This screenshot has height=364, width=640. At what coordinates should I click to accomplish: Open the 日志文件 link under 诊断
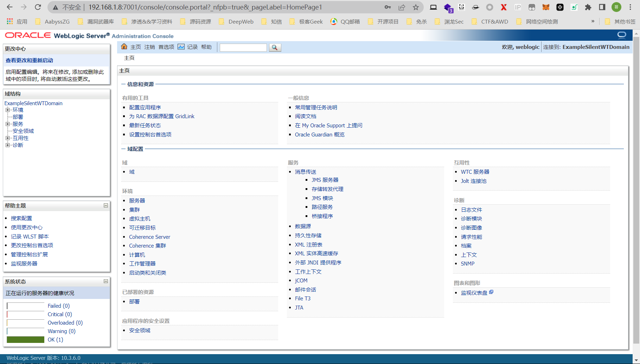(472, 210)
